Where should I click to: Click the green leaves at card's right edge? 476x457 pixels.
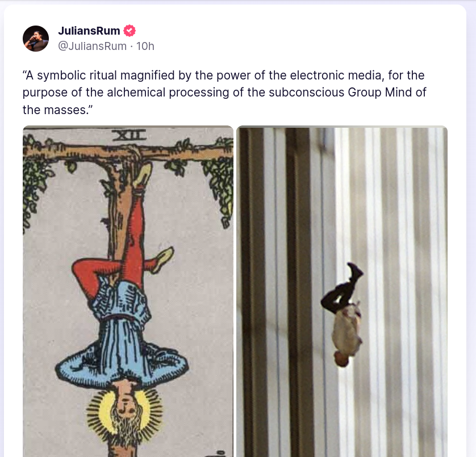point(220,182)
